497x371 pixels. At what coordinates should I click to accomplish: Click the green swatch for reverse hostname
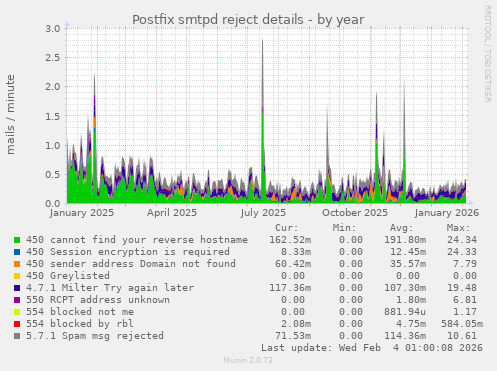pos(17,240)
